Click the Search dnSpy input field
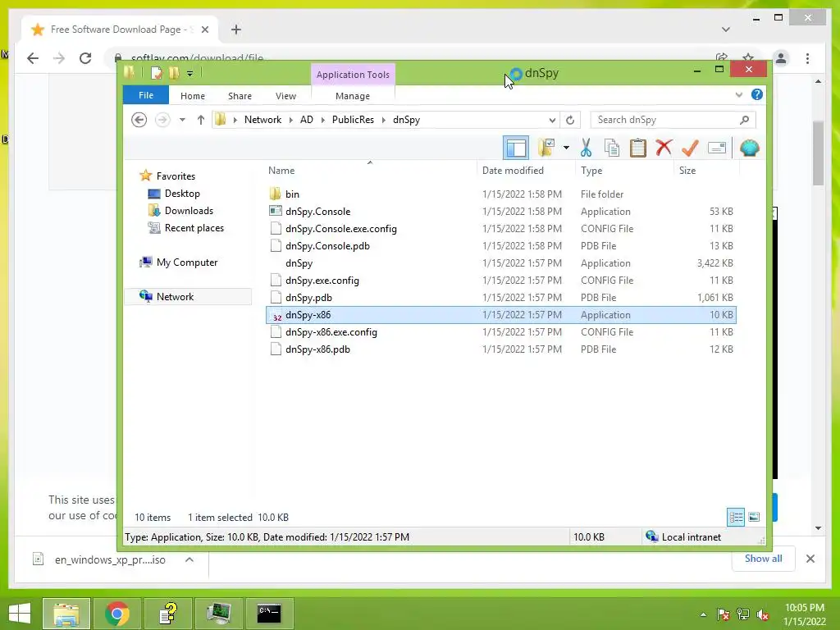 [x=673, y=120]
